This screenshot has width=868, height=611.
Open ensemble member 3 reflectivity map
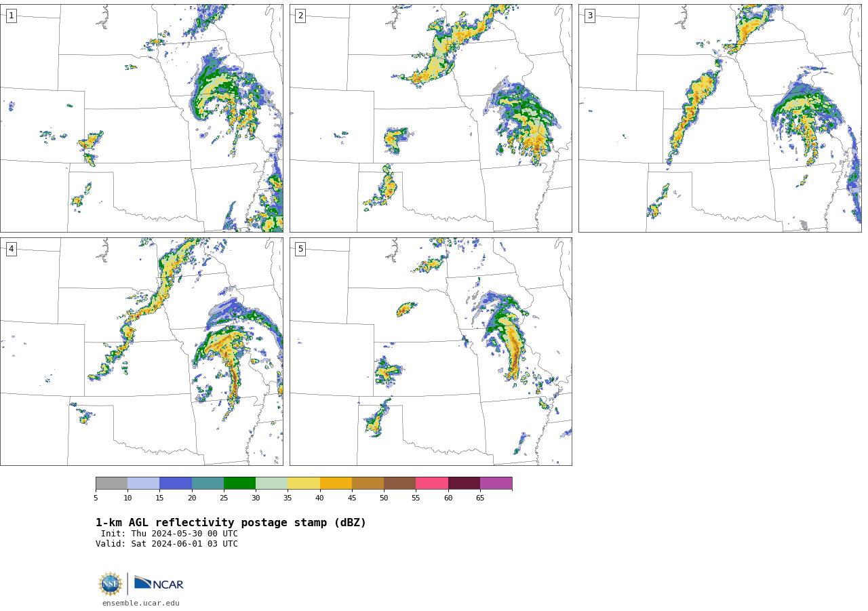click(719, 118)
